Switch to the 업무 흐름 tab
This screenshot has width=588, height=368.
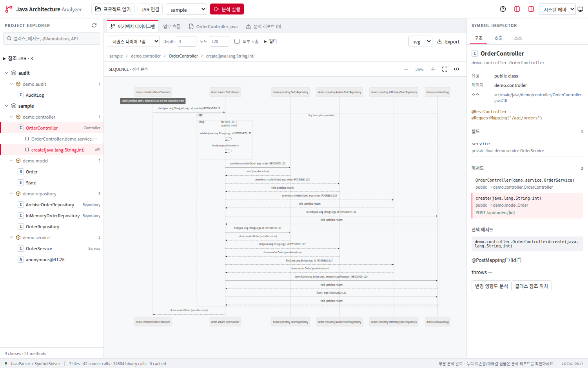pos(171,27)
